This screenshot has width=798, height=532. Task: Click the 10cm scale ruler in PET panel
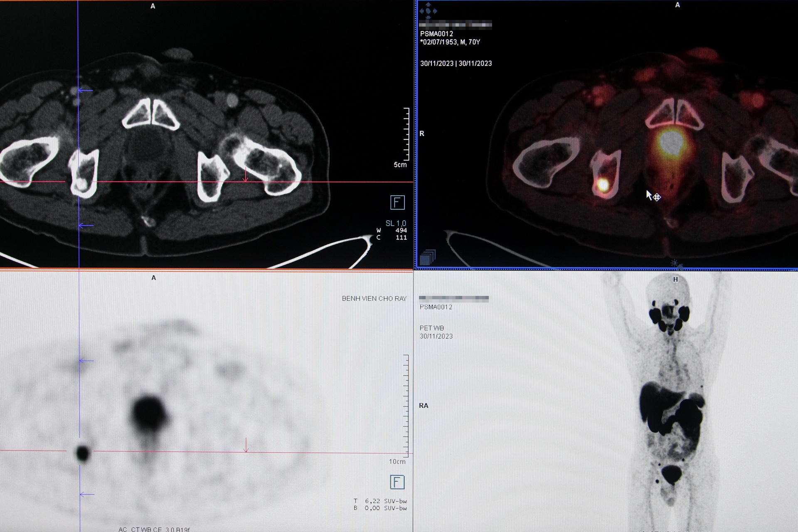(406, 405)
